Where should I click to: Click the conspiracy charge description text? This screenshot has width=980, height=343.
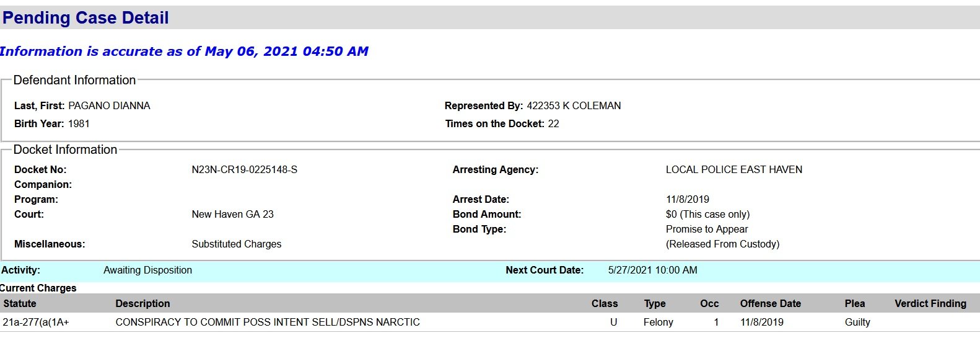268,322
